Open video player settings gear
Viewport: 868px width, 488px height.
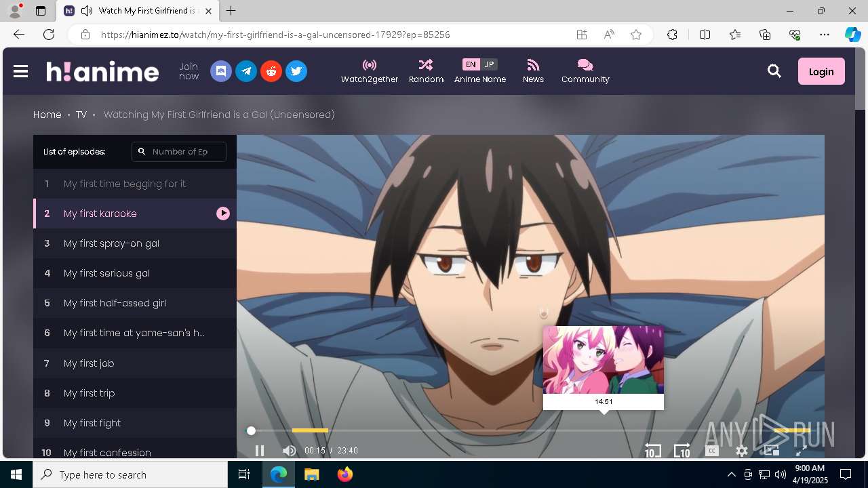coord(742,451)
